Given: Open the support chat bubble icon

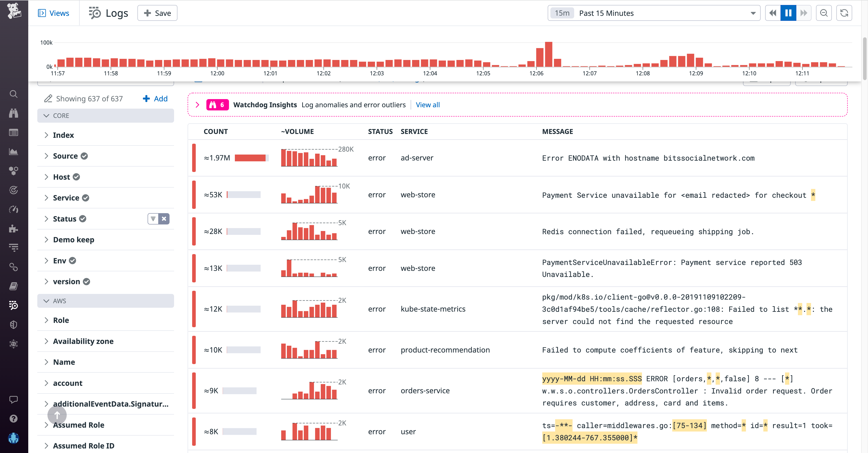Looking at the screenshot, I should tap(14, 400).
